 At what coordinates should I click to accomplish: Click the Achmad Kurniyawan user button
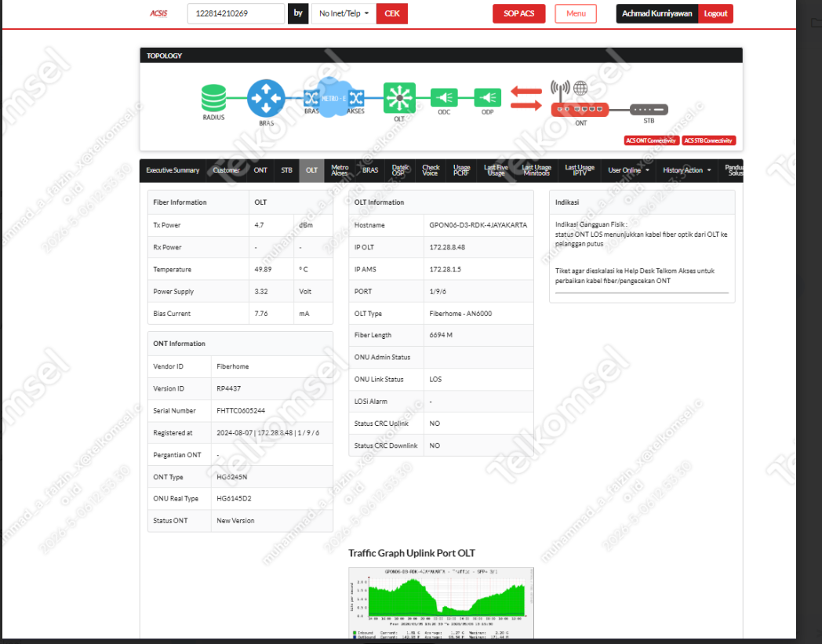tap(657, 13)
